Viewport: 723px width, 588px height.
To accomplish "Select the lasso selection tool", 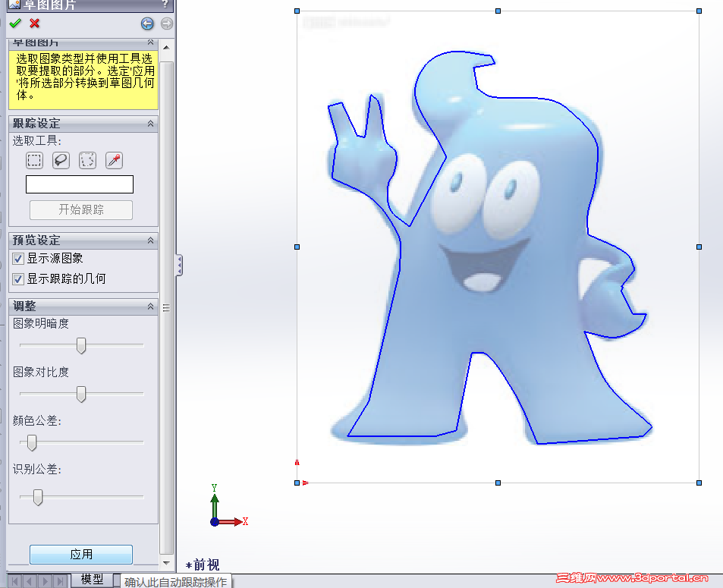I will tap(60, 160).
